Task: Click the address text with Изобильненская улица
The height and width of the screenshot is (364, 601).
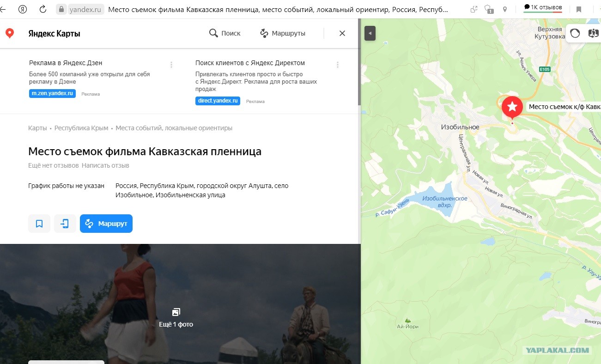Action: pyautogui.click(x=202, y=190)
